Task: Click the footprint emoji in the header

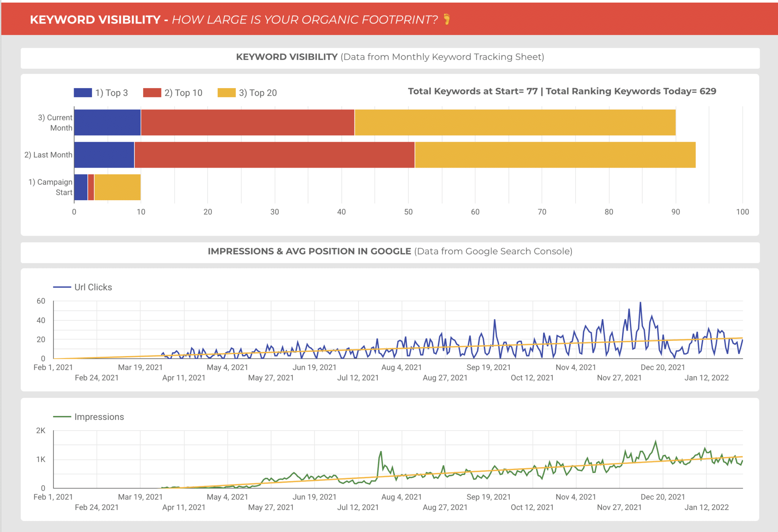Action: click(x=447, y=19)
